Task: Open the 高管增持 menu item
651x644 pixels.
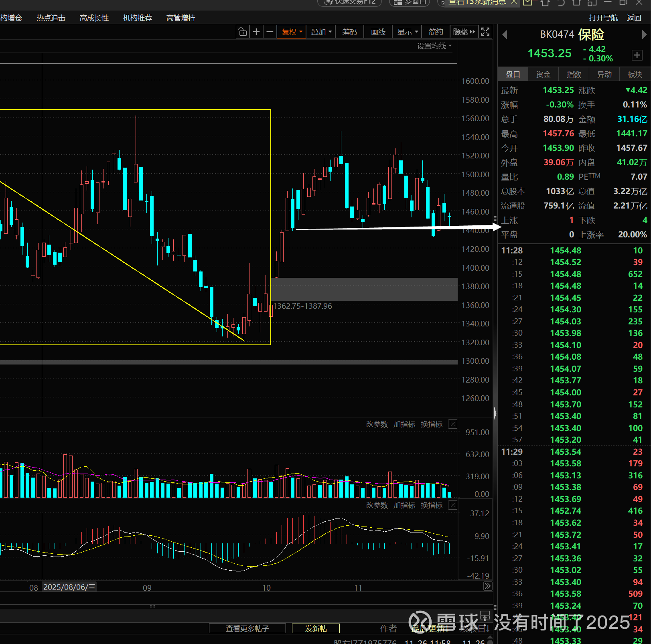Action: (x=180, y=18)
